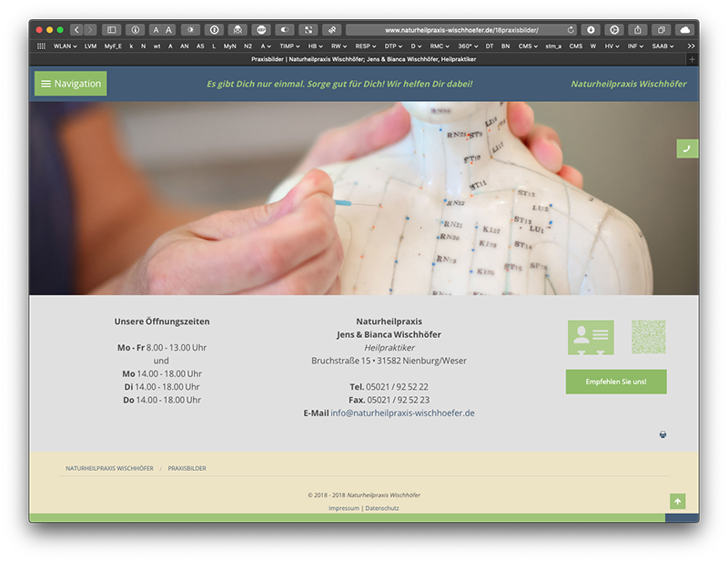Expand the TIMP bookmarks folder dropdown
Viewport: 728px width, 561px height.
289,46
